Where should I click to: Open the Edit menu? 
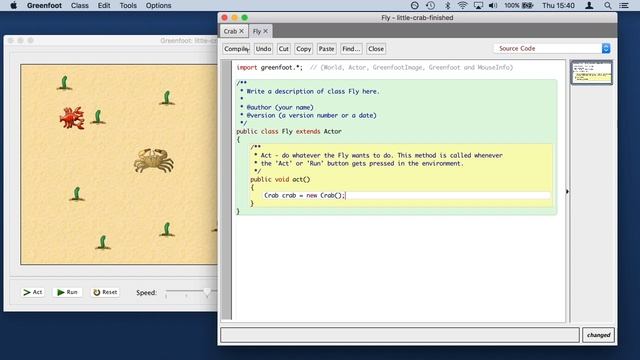[x=104, y=5]
